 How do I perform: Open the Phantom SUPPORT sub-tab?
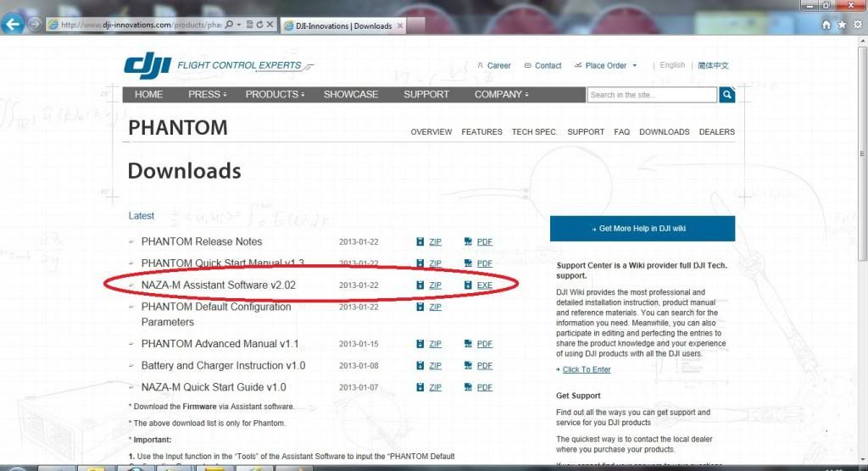[x=586, y=131]
